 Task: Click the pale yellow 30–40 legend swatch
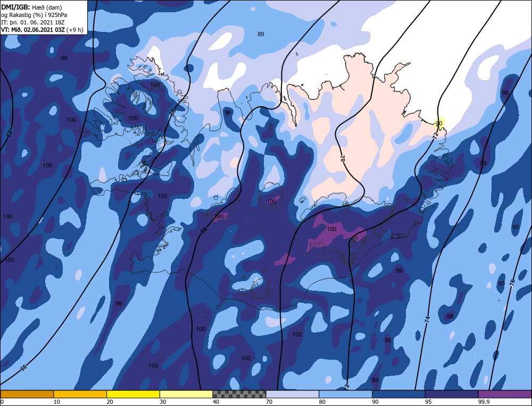[186, 394]
